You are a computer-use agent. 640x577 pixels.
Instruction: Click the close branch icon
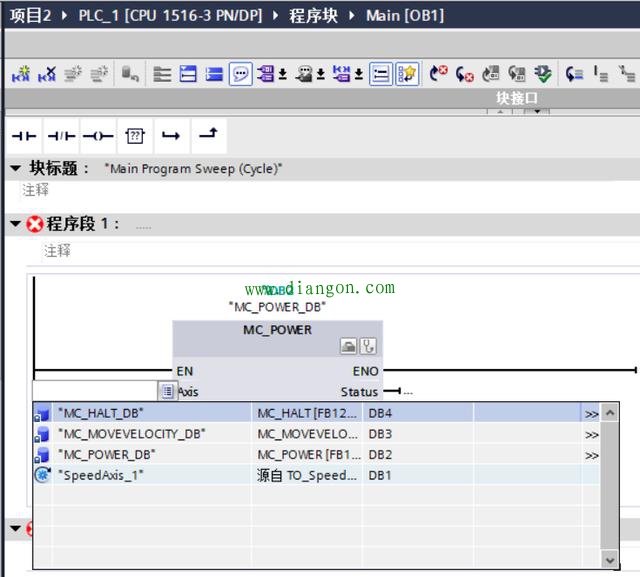(207, 136)
